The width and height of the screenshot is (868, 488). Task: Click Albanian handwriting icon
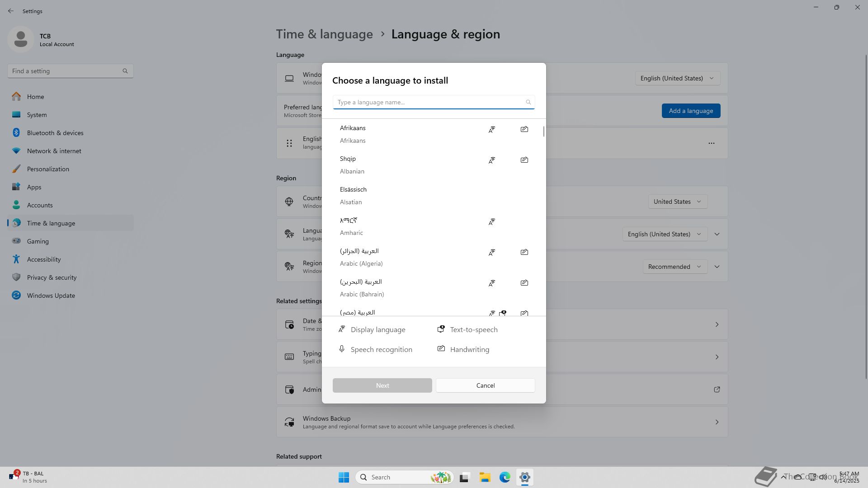524,160
